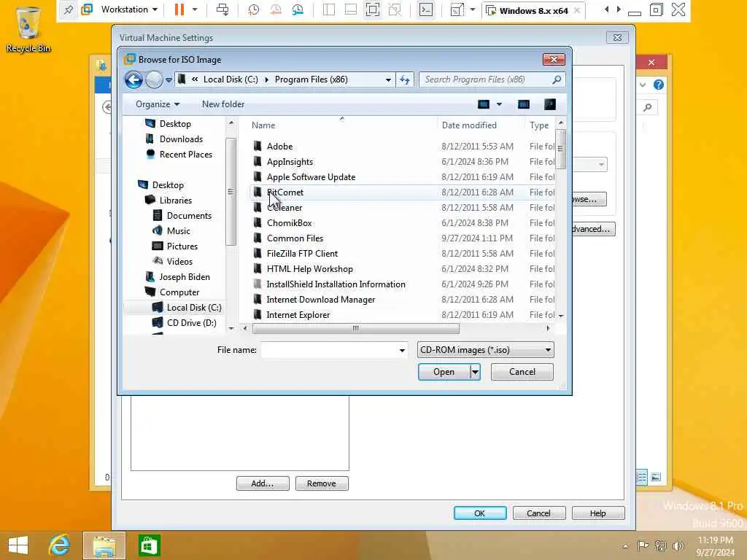Enter full screen mode icon
The height and width of the screenshot is (560, 747).
point(373,9)
